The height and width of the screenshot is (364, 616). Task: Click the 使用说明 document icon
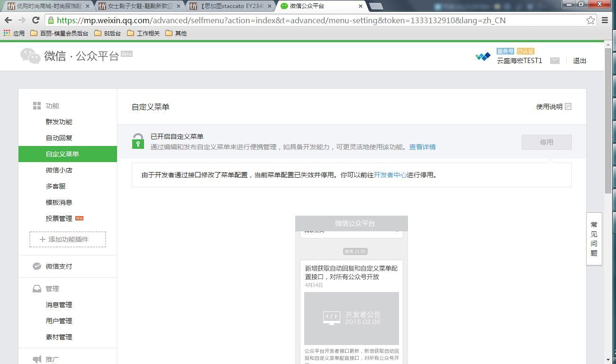[x=568, y=107]
